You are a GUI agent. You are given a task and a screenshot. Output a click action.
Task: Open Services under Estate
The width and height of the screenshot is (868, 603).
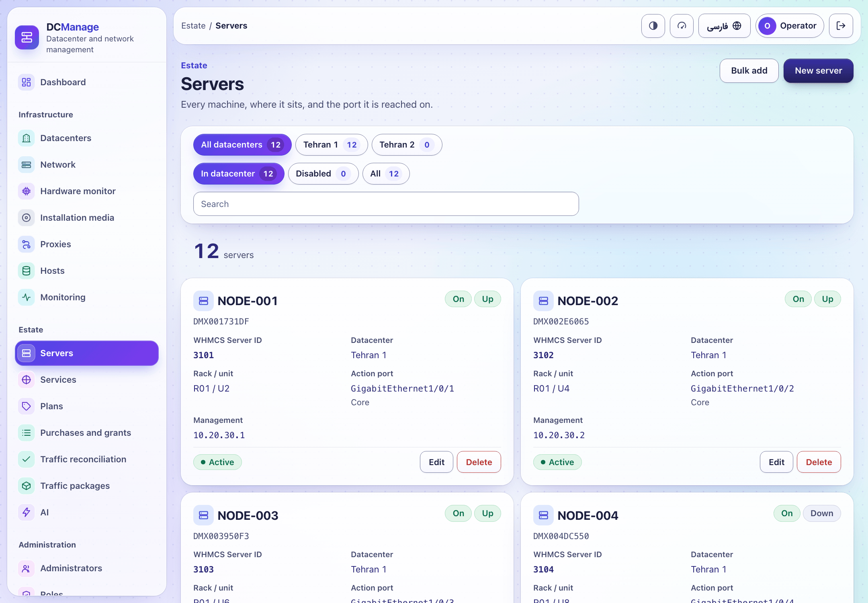point(87,380)
